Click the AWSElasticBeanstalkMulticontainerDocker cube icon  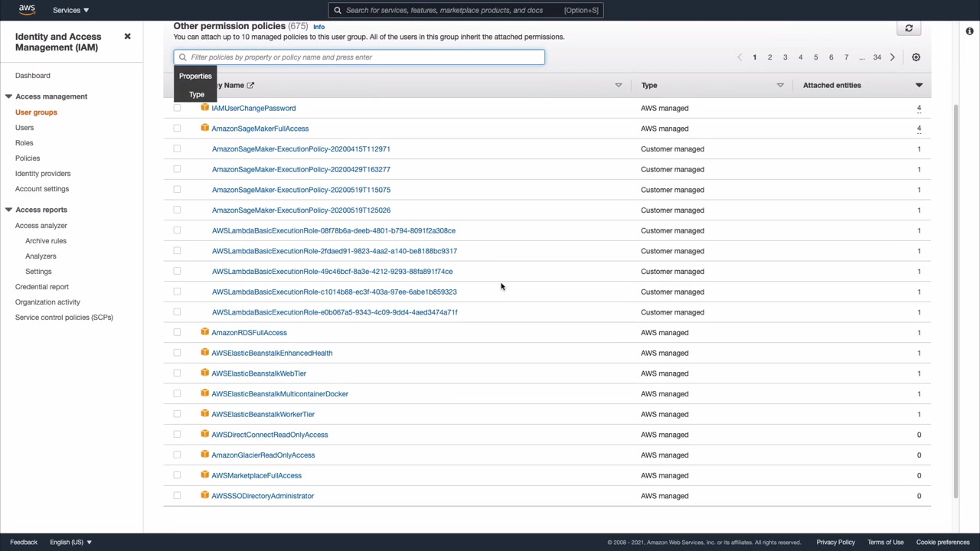click(x=204, y=393)
